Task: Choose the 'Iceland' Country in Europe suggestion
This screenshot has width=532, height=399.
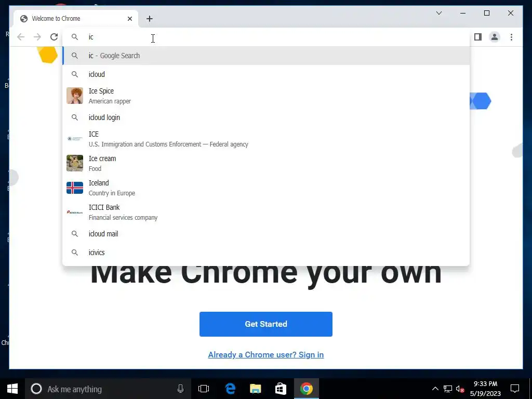Action: (x=267, y=188)
